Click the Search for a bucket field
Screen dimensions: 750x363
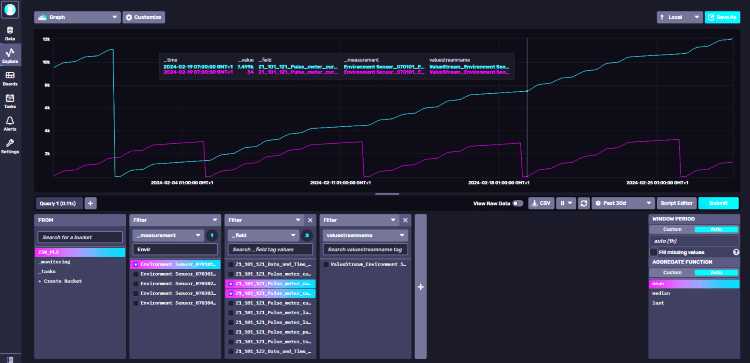point(80,237)
